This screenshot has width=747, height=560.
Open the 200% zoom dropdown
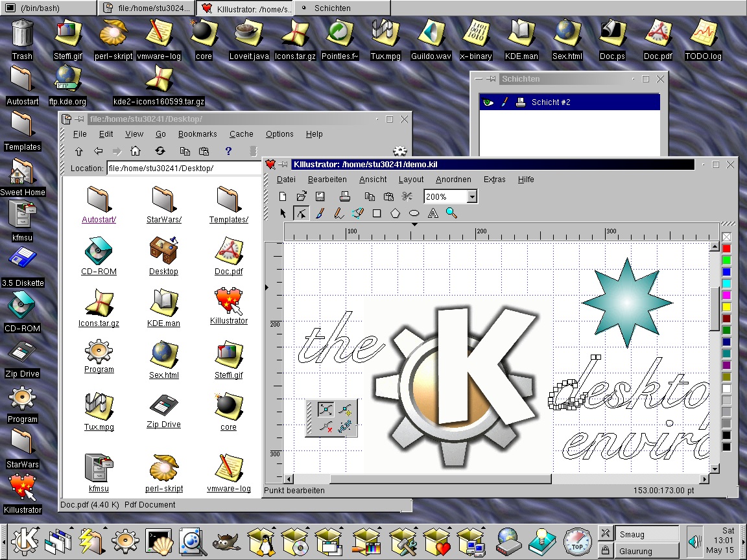(471, 196)
